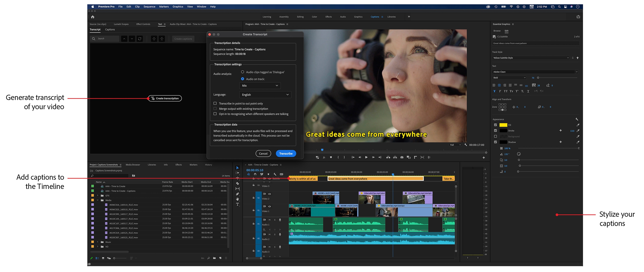The image size is (644, 272).
Task: Open the Language dropdown showing English
Action: coord(265,95)
